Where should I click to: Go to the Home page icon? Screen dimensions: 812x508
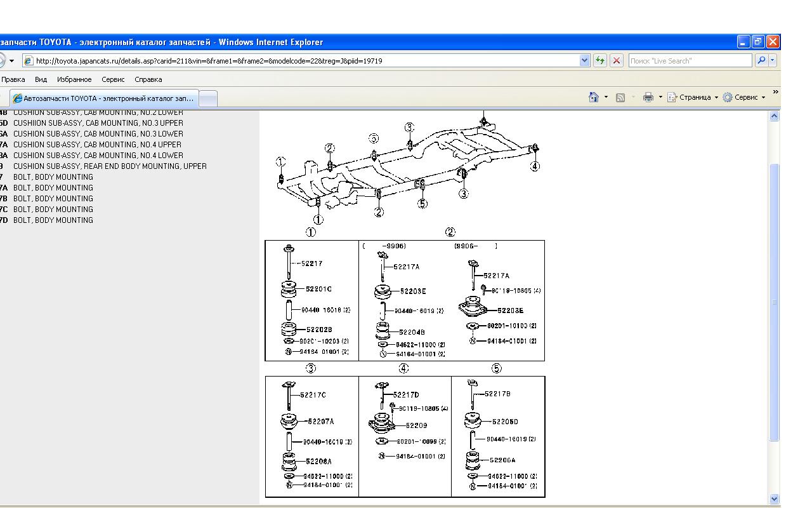click(x=594, y=97)
